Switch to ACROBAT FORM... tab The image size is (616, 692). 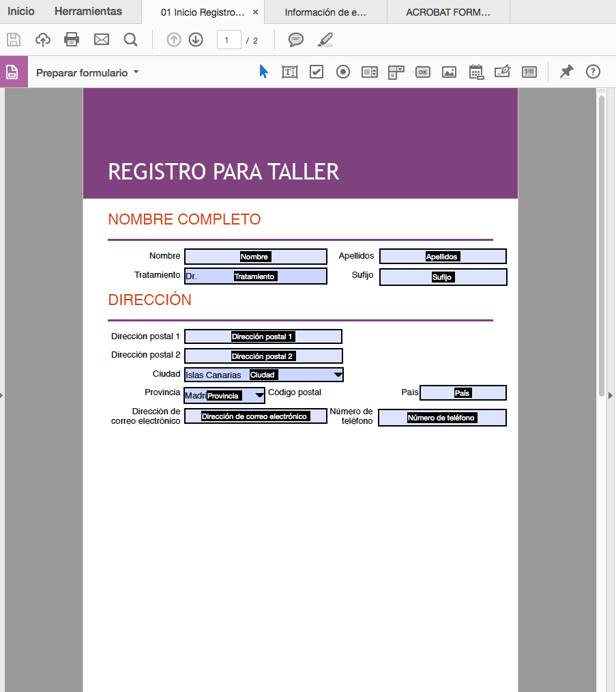tap(448, 12)
